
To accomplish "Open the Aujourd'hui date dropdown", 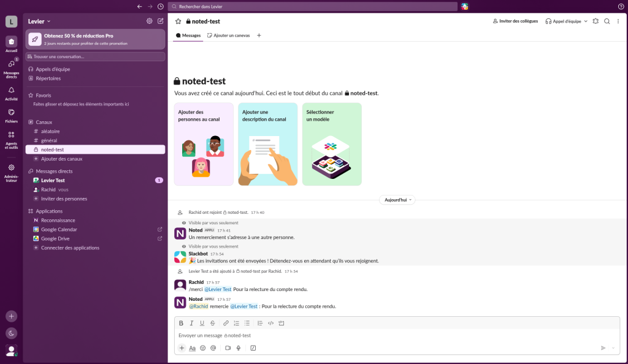I will click(x=397, y=200).
